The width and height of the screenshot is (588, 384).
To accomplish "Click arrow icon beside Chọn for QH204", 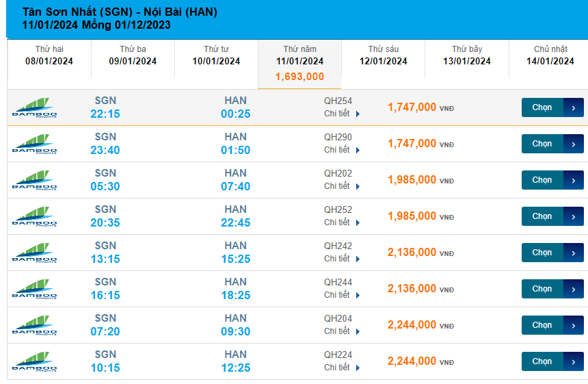I will click(573, 325).
